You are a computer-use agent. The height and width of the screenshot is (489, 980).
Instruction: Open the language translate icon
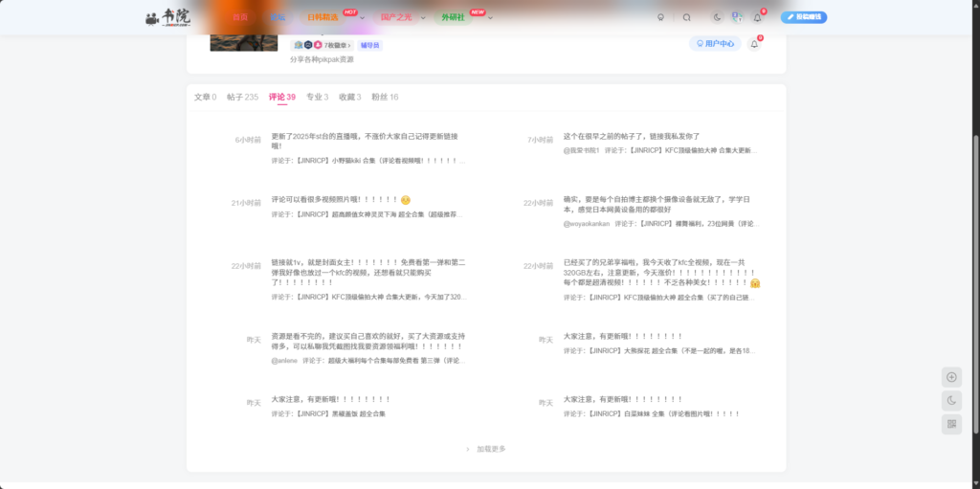click(x=738, y=17)
